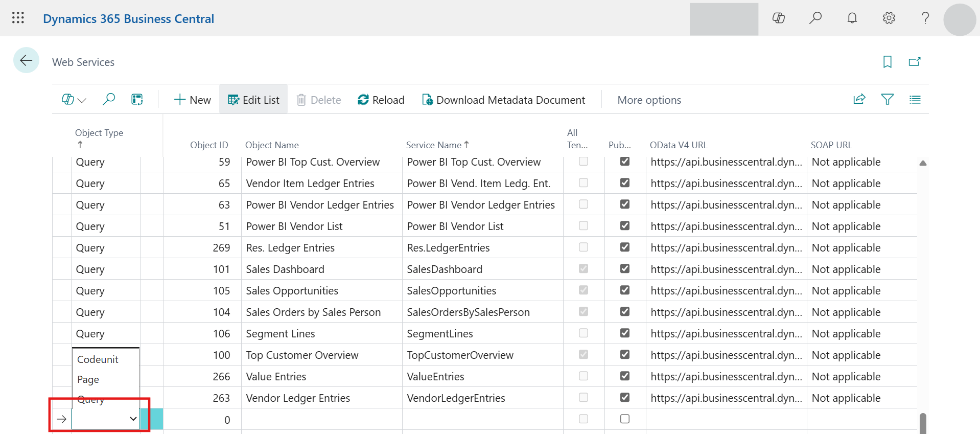Toggle All Tenants checkbox for Value Entries

pyautogui.click(x=583, y=376)
